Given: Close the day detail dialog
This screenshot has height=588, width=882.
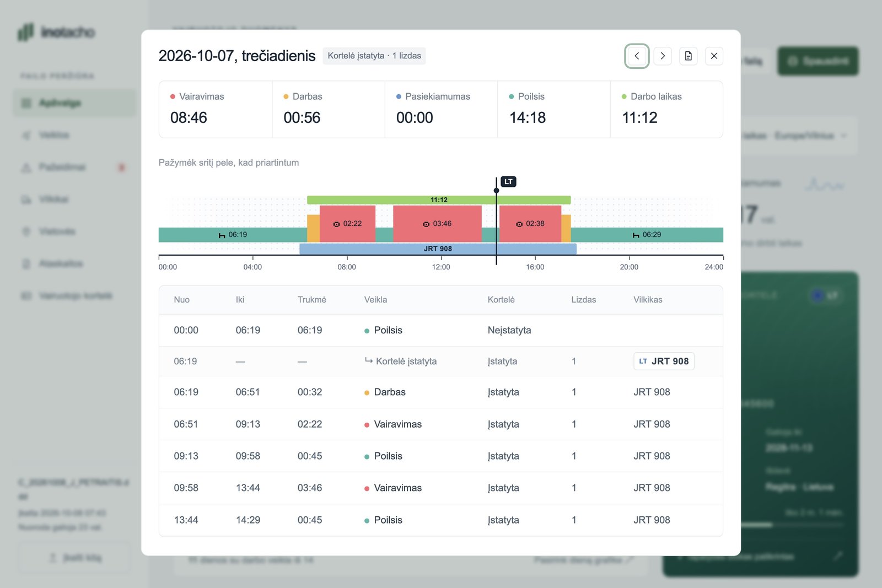Looking at the screenshot, I should point(714,56).
